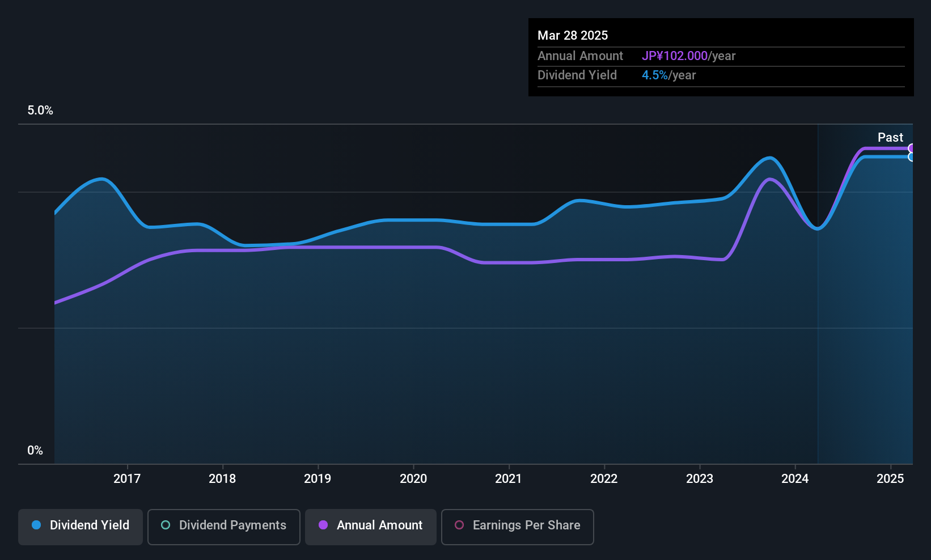This screenshot has width=931, height=560.
Task: Click the purple Annual Amount legend dot
Action: coord(323,525)
